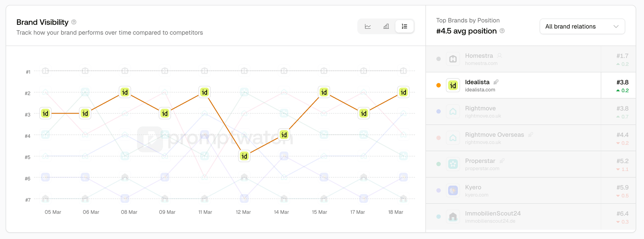
Task: Click the Properstar flower logo icon
Action: point(453,164)
